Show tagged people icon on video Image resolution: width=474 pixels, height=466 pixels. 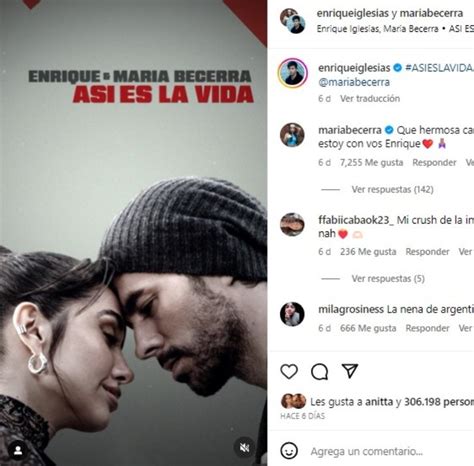pyautogui.click(x=18, y=451)
